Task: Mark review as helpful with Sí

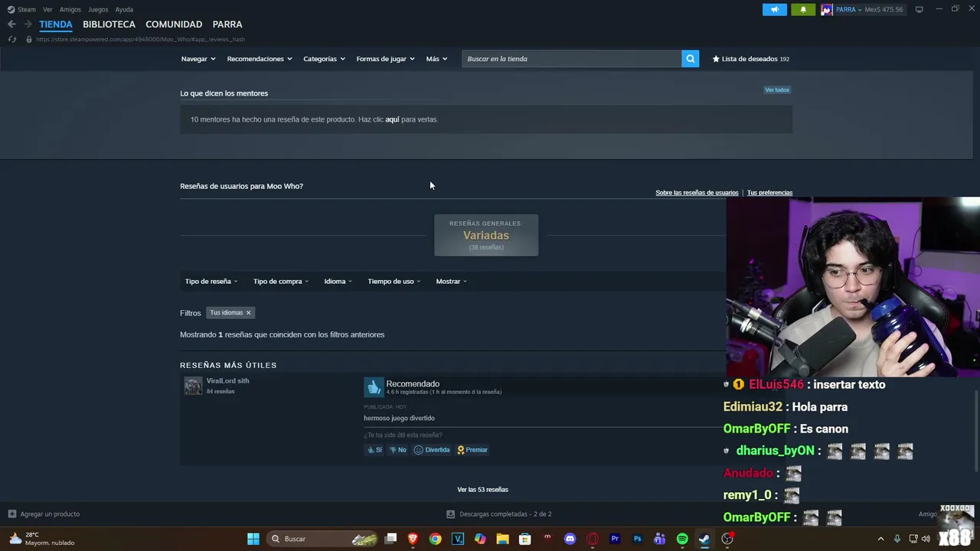Action: [374, 450]
